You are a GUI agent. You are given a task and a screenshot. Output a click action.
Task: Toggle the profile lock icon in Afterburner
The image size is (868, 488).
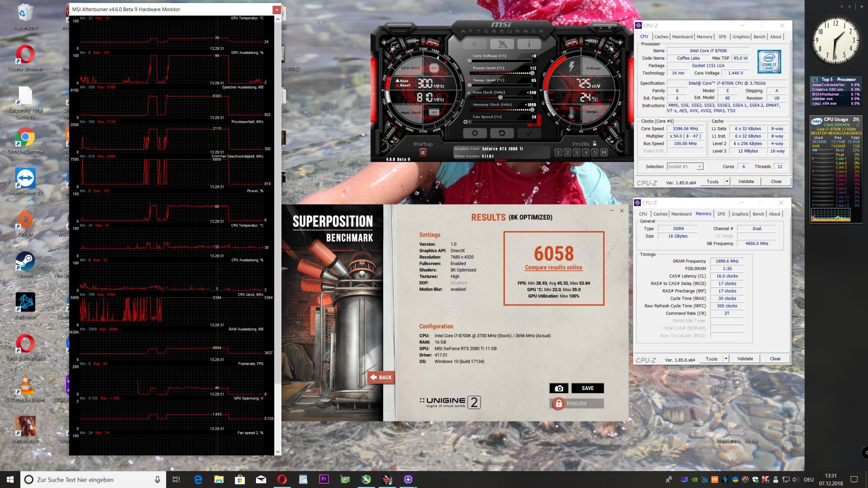click(x=595, y=144)
